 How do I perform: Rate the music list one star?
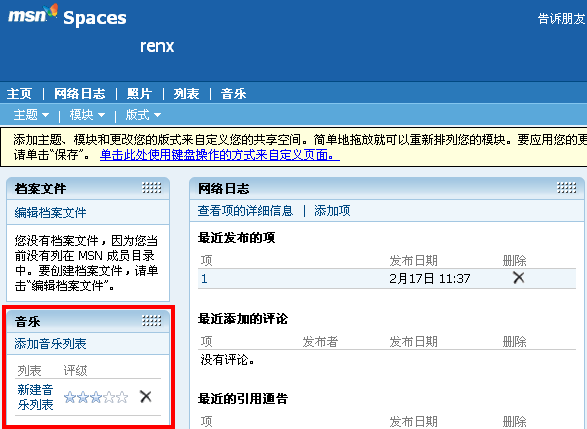point(70,397)
